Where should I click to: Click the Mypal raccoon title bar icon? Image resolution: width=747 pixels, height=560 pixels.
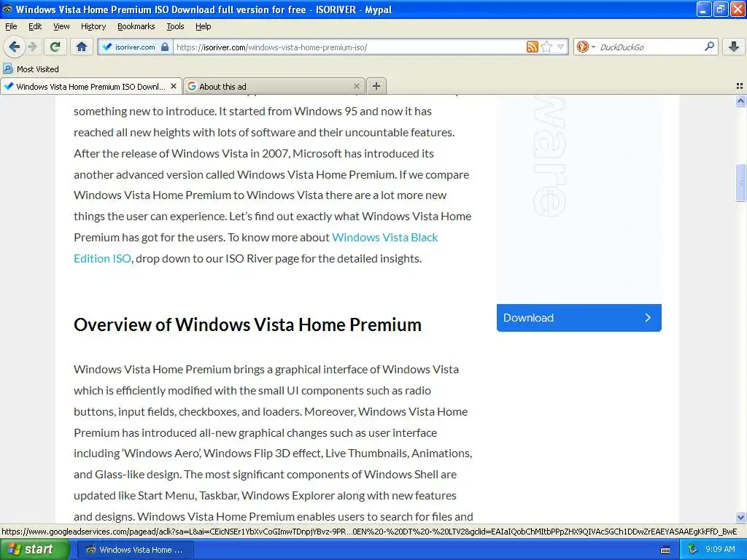tap(7, 9)
